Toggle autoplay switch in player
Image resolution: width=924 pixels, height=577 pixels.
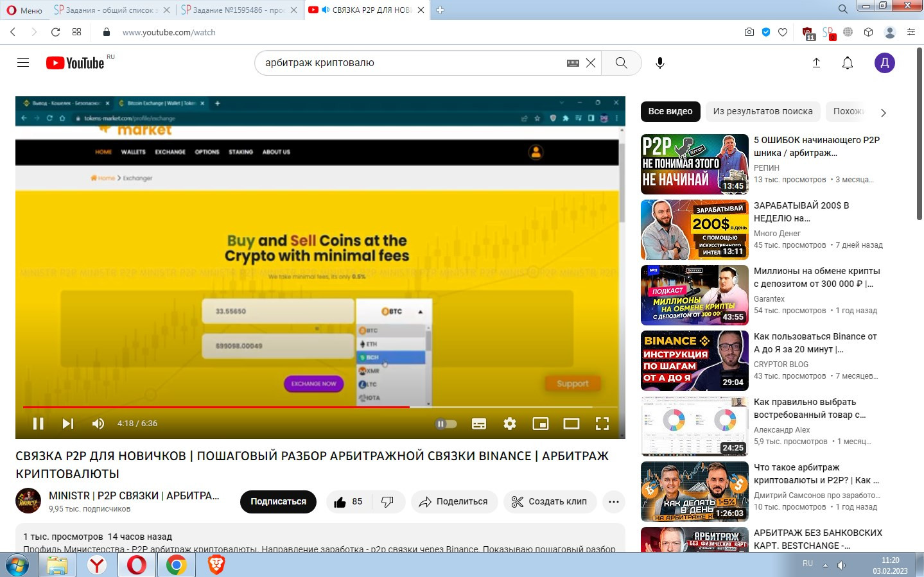coord(446,424)
